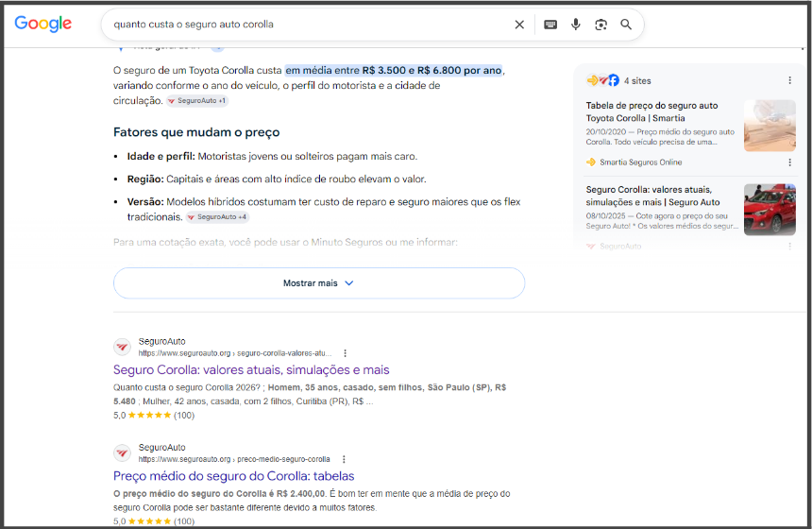Click SeguroAuto favicon of first result
Viewport: 812px width, 529px height.
coord(122,347)
